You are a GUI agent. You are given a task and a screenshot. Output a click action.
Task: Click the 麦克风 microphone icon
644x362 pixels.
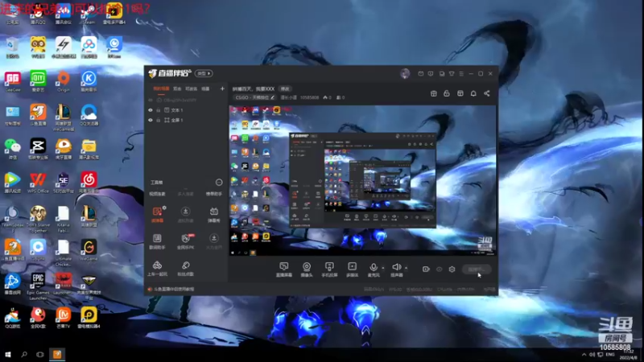pyautogui.click(x=373, y=268)
